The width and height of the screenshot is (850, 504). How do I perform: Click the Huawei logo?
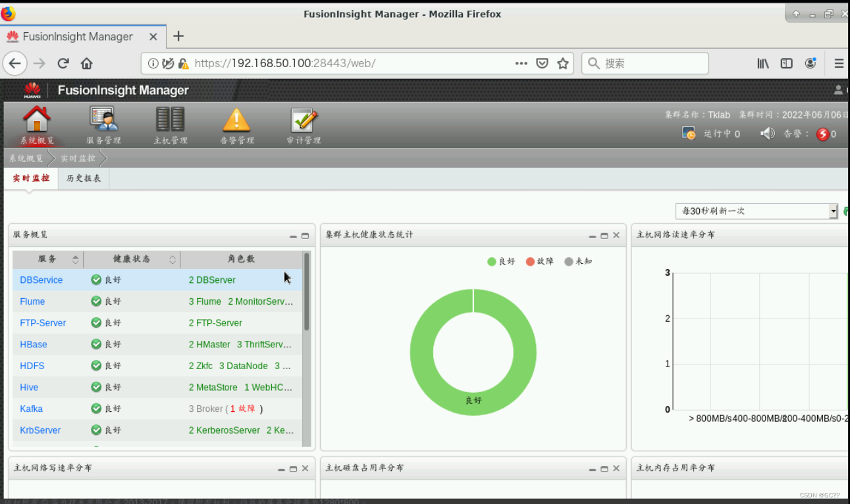(32, 90)
